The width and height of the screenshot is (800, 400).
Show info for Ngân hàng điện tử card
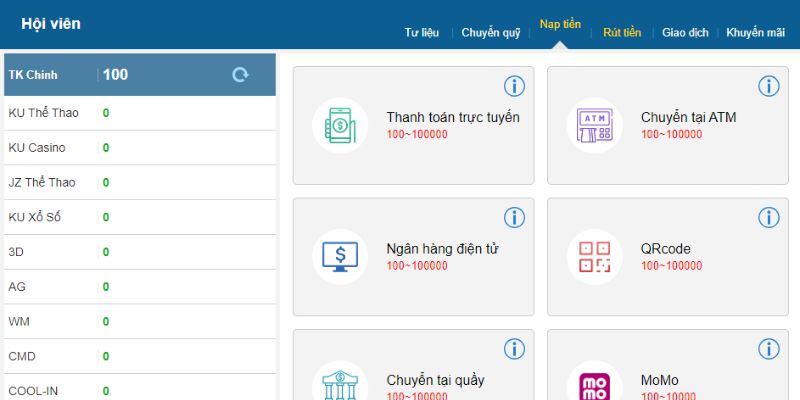514,218
